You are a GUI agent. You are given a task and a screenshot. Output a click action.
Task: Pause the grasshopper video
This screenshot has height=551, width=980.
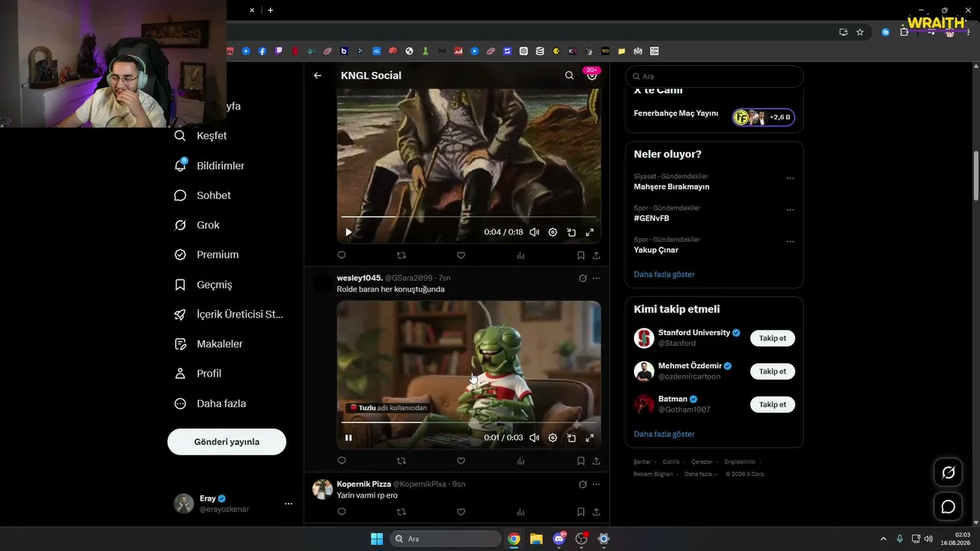[x=348, y=438]
